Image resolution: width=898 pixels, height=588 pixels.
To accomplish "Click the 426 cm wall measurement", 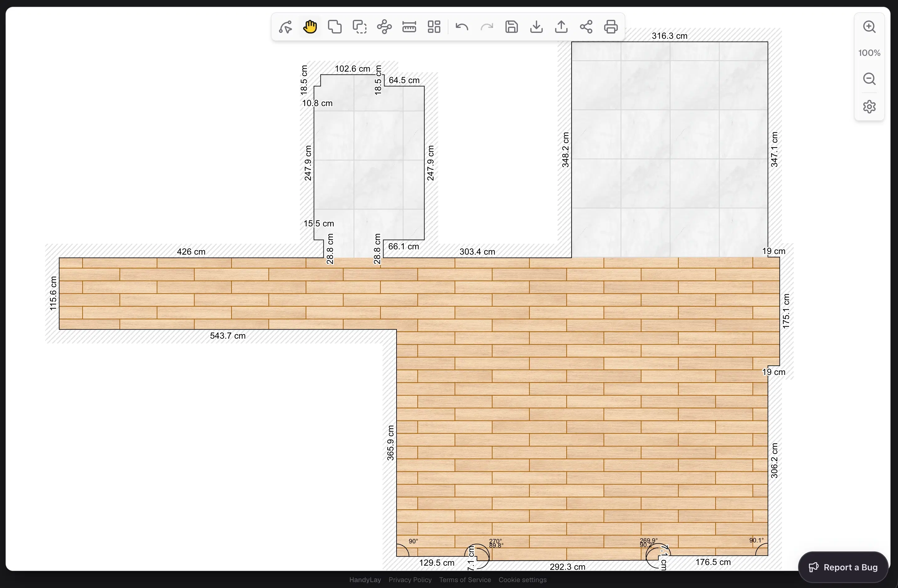I will 191,252.
